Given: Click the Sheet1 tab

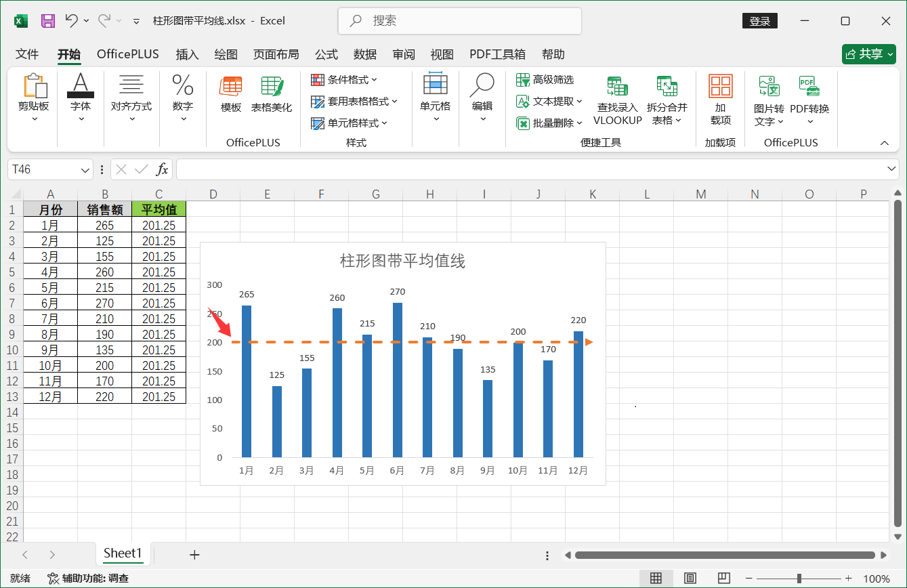Looking at the screenshot, I should pos(123,553).
